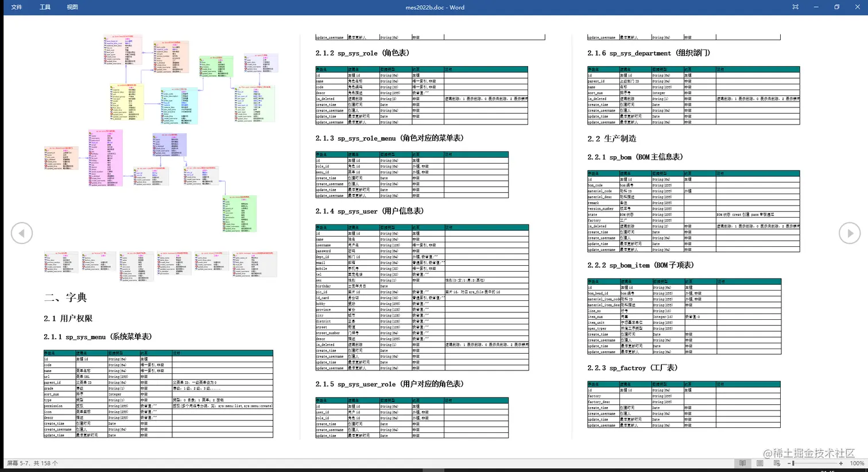The width and height of the screenshot is (868, 472).
Task: Open zoom dialog via 100% label
Action: (857, 463)
